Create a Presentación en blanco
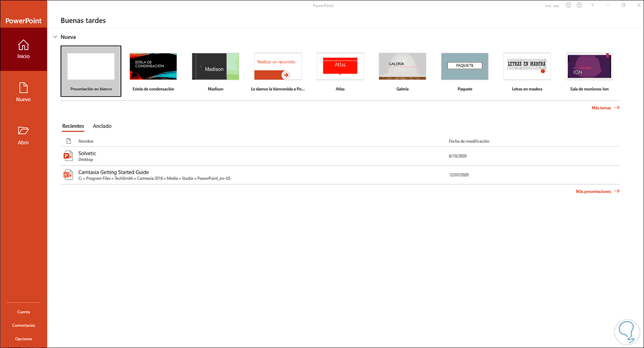 click(x=91, y=67)
